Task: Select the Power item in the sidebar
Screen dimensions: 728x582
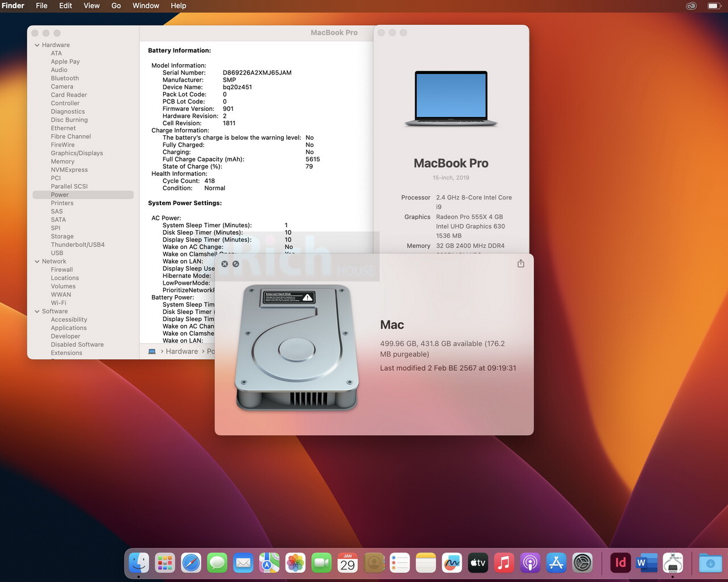Action: (x=83, y=195)
